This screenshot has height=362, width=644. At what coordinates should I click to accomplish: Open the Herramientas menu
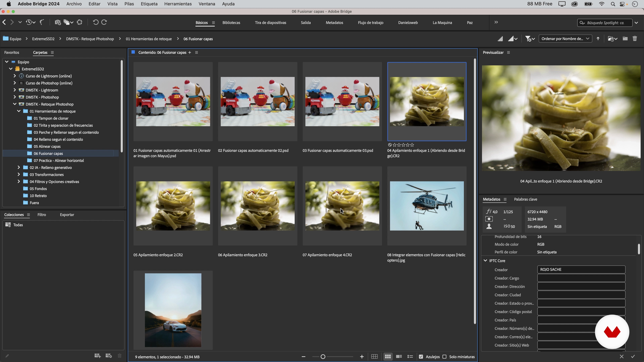click(x=178, y=4)
